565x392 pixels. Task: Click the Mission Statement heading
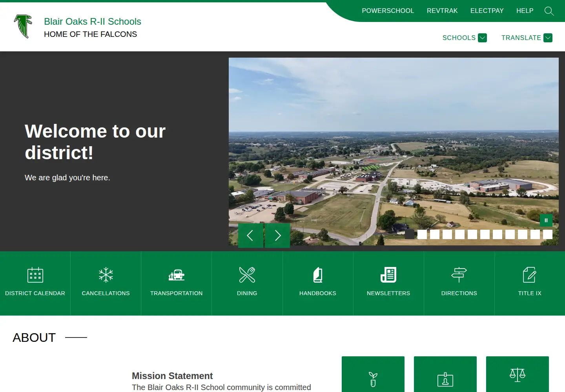pos(172,376)
